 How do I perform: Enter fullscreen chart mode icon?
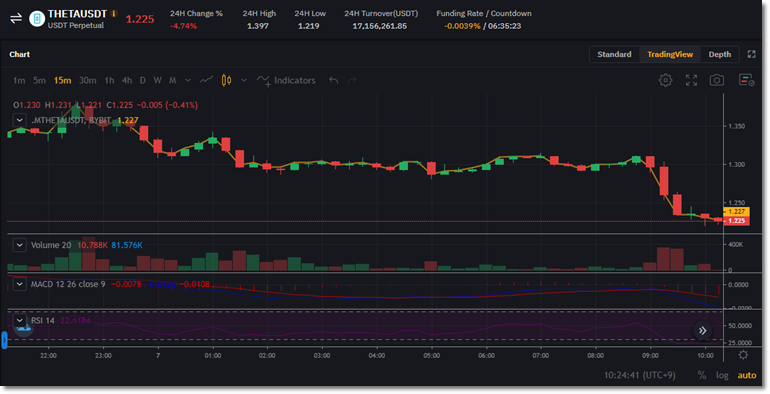[x=691, y=80]
